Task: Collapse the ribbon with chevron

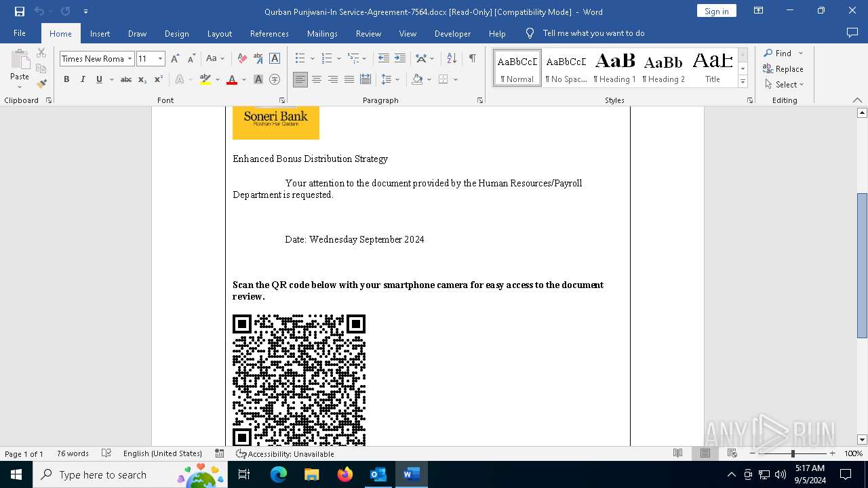Action: (x=857, y=100)
